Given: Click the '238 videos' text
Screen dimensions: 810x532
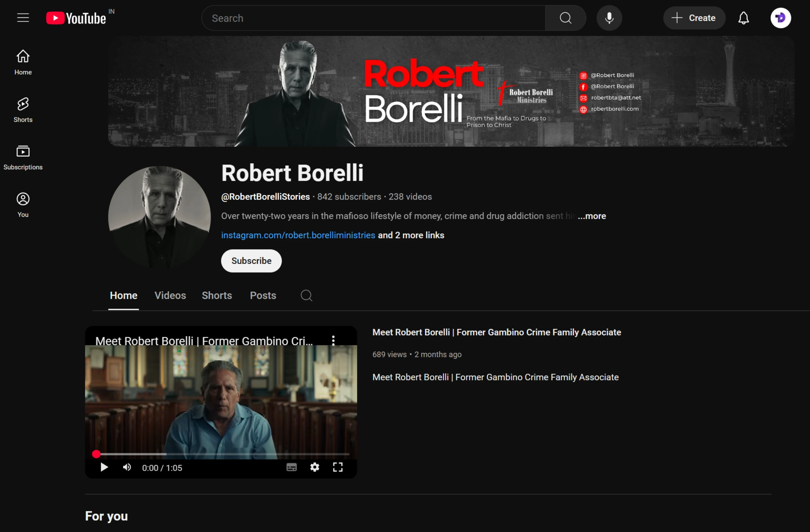Looking at the screenshot, I should point(410,197).
